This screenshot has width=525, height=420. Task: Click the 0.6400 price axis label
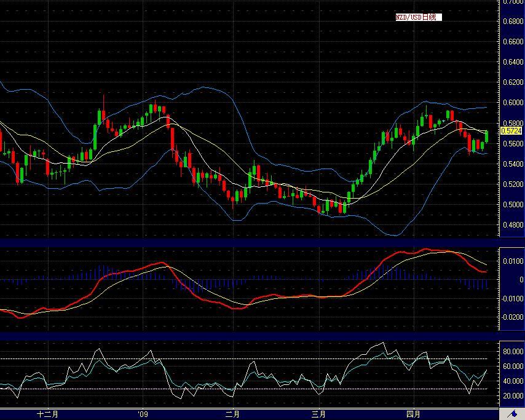click(513, 62)
